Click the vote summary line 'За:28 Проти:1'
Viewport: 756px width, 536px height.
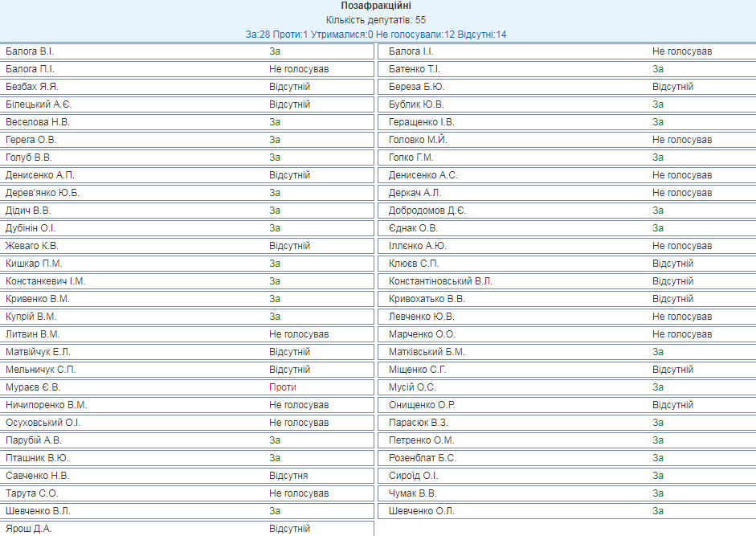pos(378,35)
